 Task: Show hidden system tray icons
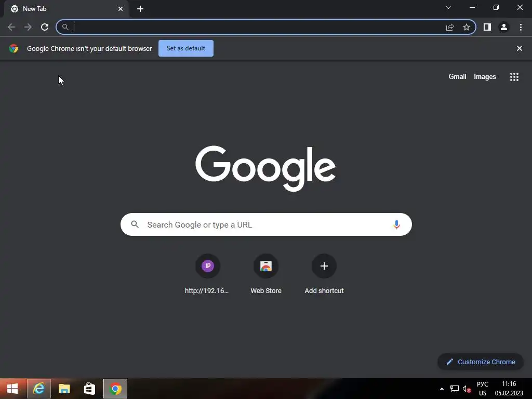[x=442, y=389]
